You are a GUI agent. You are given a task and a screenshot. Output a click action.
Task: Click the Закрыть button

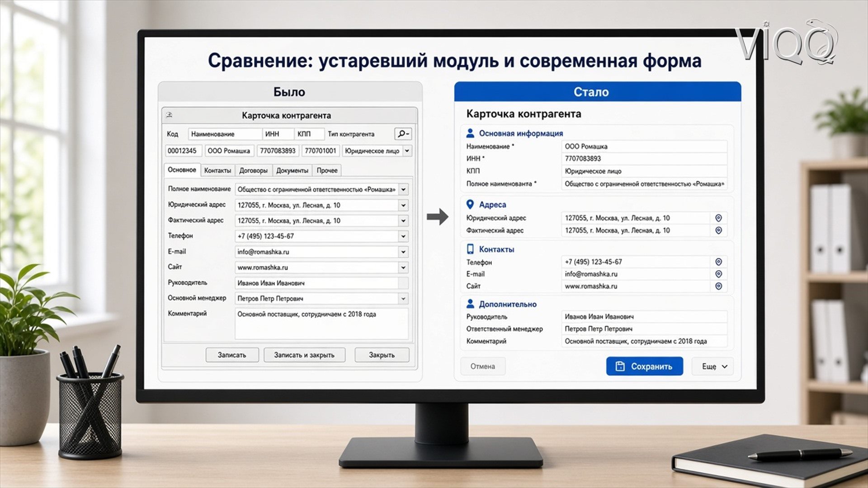[382, 355]
